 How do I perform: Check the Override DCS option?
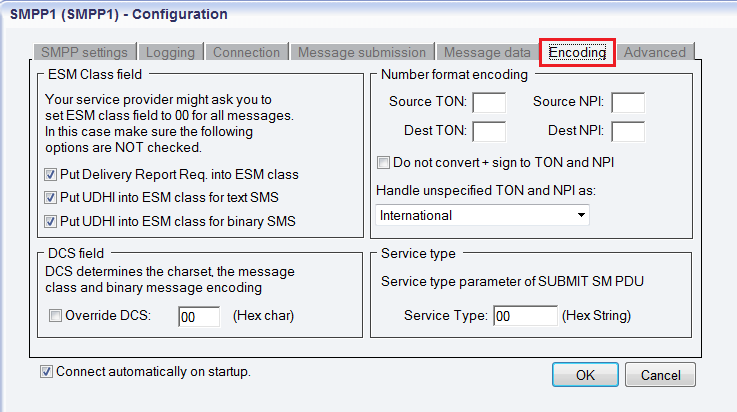(55, 315)
